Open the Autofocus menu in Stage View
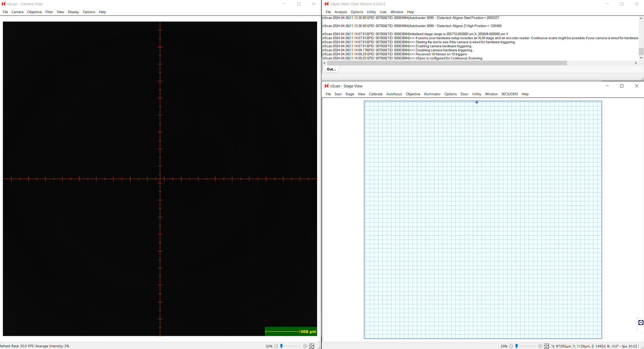 pyautogui.click(x=394, y=94)
